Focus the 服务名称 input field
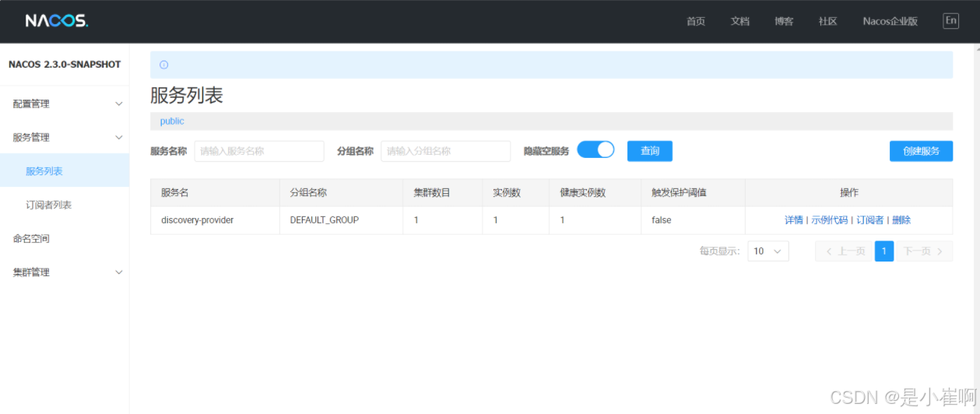The image size is (980, 414). [x=259, y=151]
